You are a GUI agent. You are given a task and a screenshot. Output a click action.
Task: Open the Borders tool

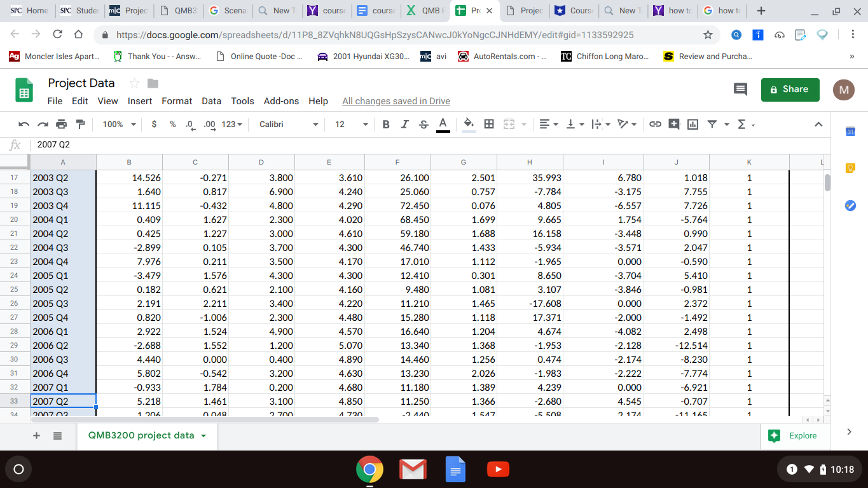point(489,125)
